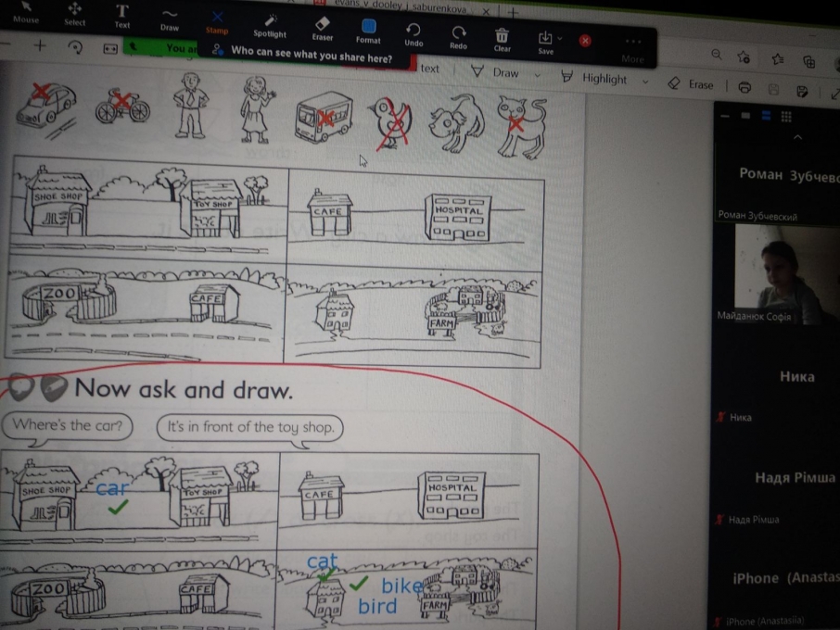Activate the Stamp annotation tool
840x630 pixels.
tap(217, 23)
